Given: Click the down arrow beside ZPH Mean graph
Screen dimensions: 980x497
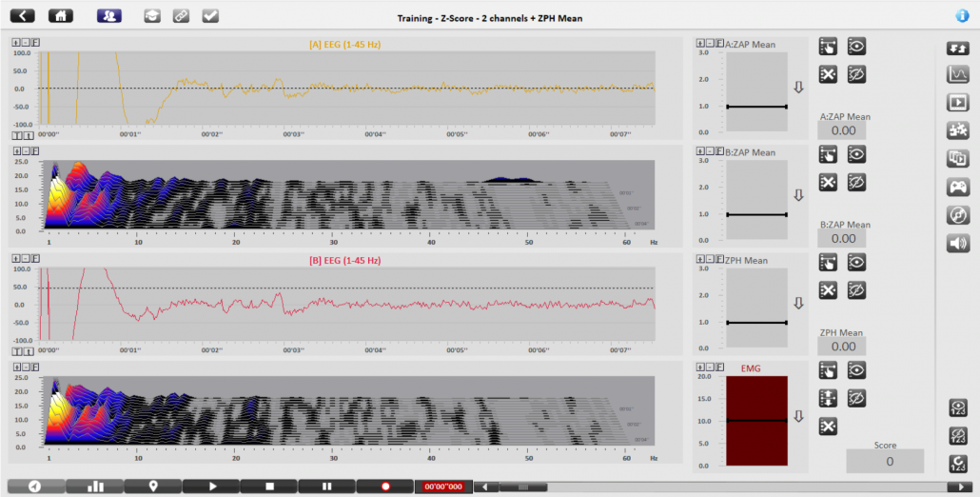Looking at the screenshot, I should click(x=798, y=303).
